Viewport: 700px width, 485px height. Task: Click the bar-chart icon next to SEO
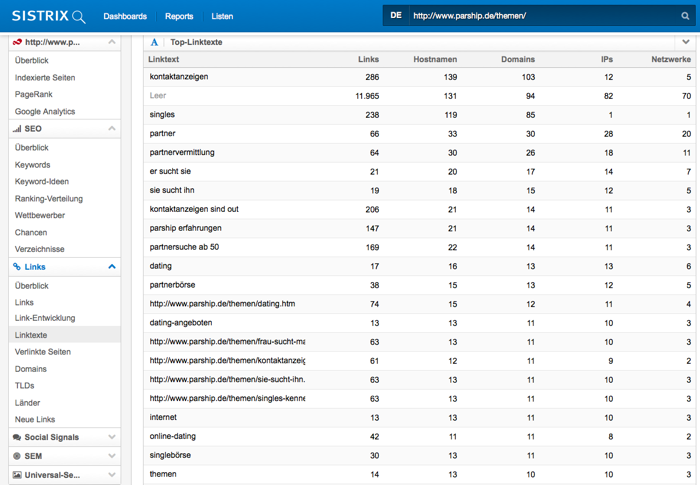tap(16, 129)
